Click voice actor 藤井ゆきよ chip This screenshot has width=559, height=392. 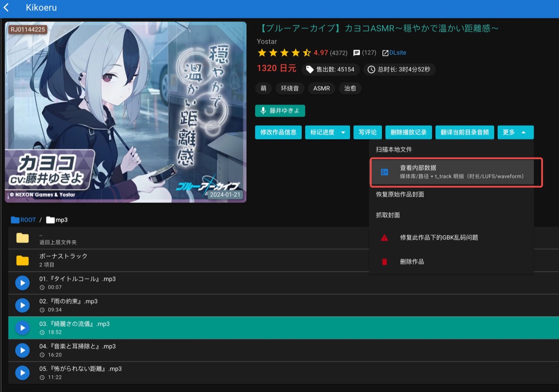pyautogui.click(x=280, y=110)
